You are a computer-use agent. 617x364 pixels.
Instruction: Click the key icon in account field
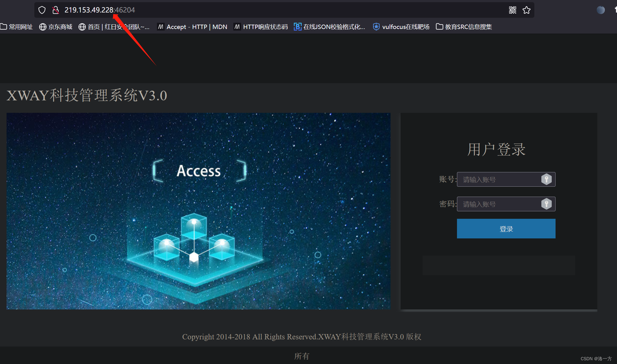tap(546, 179)
